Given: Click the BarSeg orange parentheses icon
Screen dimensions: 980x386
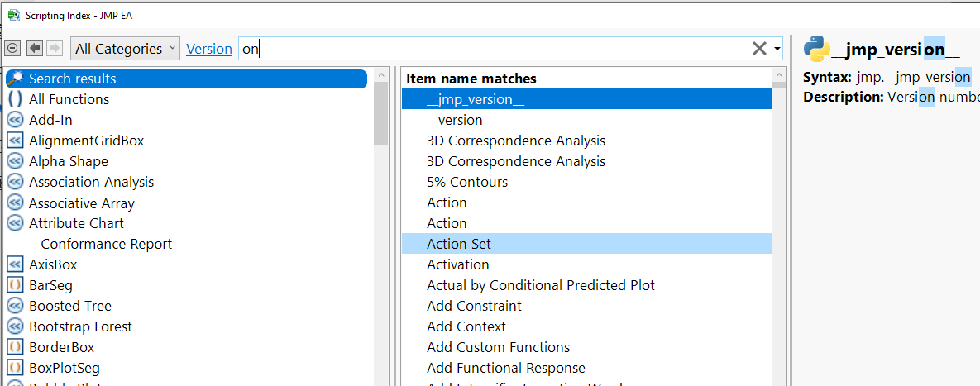Looking at the screenshot, I should 15,285.
